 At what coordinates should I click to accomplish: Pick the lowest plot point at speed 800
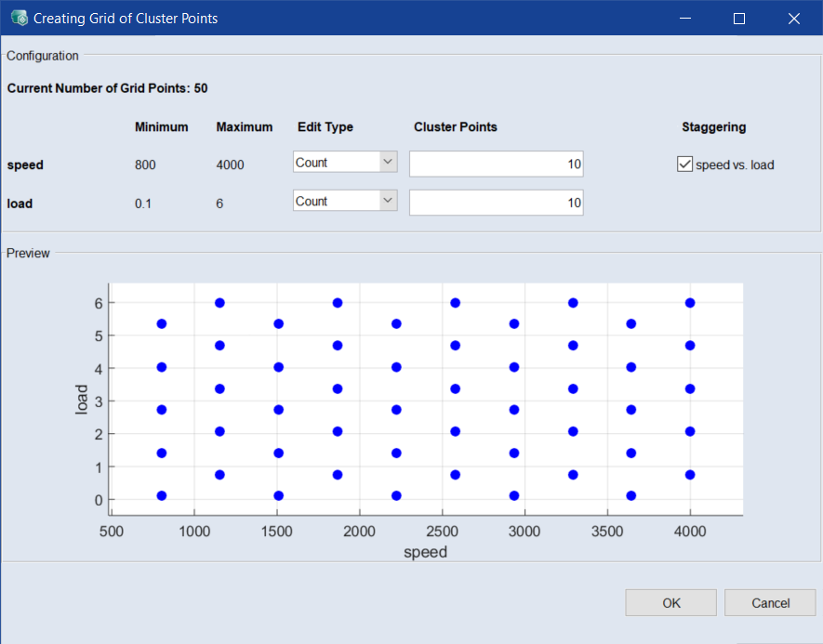click(x=162, y=496)
